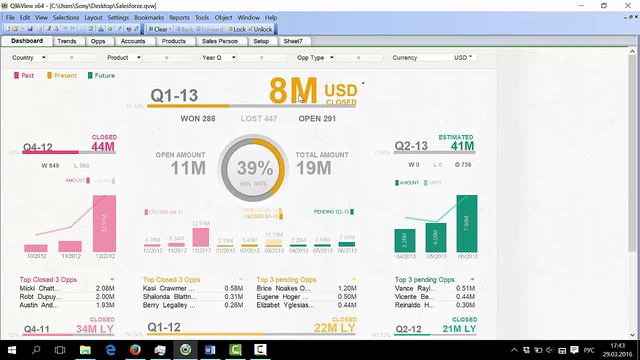Open the Windows Start menu
The width and height of the screenshot is (640, 360).
(12, 350)
